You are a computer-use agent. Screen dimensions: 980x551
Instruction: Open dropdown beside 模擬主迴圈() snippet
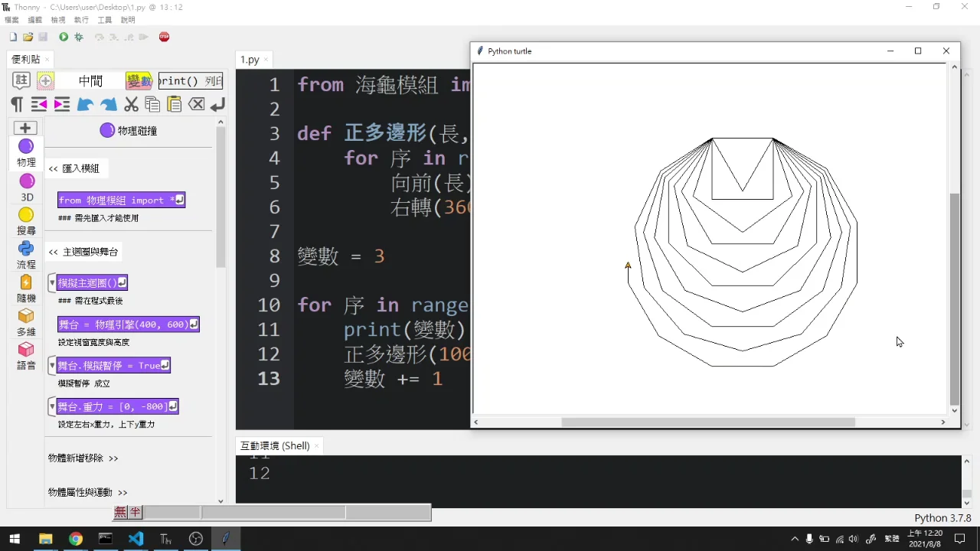coord(52,283)
